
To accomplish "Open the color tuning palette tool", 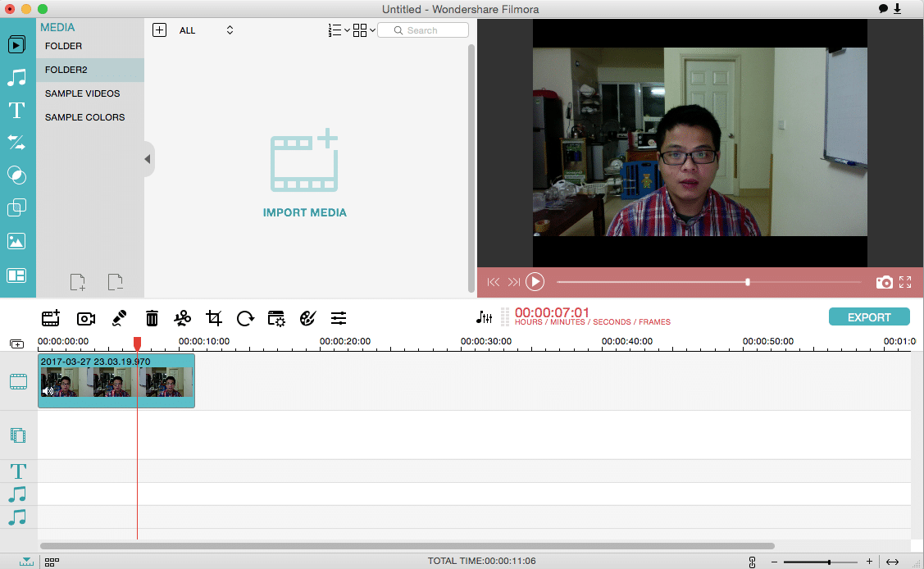I will 307,318.
